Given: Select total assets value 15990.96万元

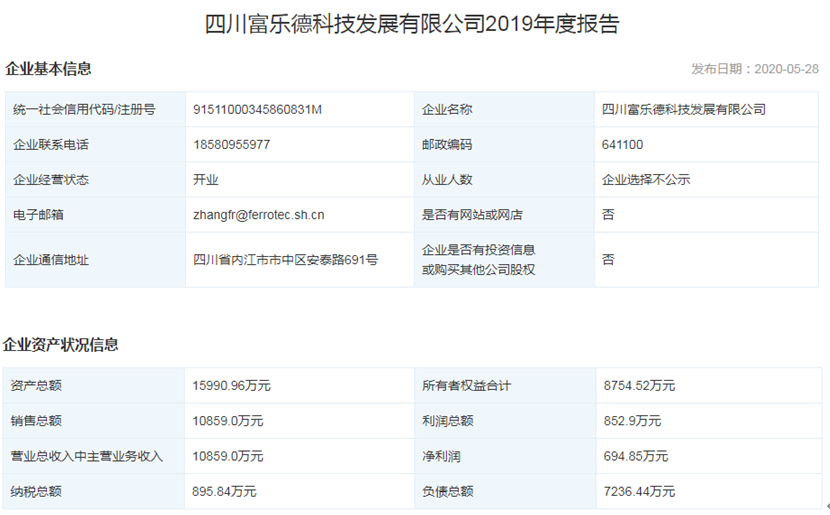Looking at the screenshot, I should click(x=231, y=385).
